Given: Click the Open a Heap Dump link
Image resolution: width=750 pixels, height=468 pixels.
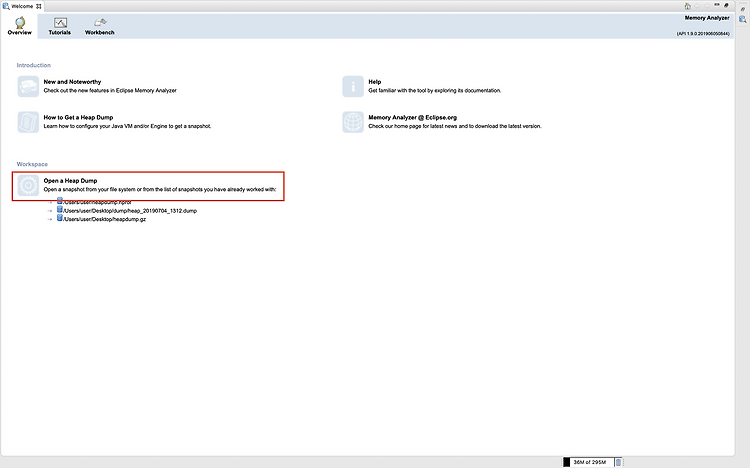Looking at the screenshot, I should tap(70, 180).
